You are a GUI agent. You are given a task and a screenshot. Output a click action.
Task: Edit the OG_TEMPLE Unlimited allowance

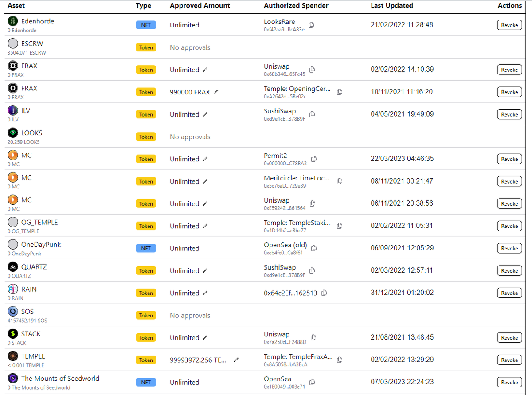coord(205,226)
